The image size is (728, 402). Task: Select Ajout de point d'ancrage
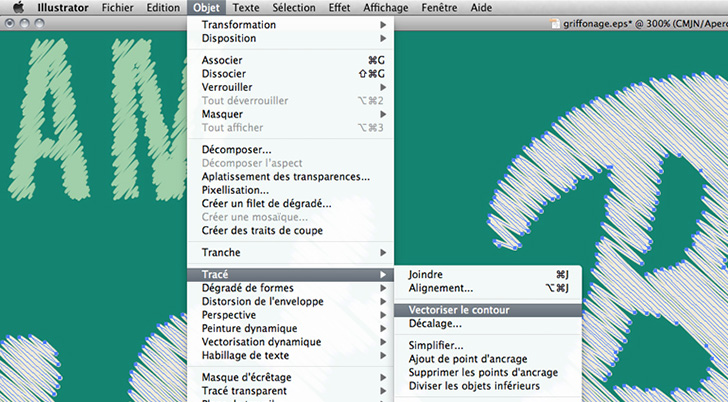(488, 359)
